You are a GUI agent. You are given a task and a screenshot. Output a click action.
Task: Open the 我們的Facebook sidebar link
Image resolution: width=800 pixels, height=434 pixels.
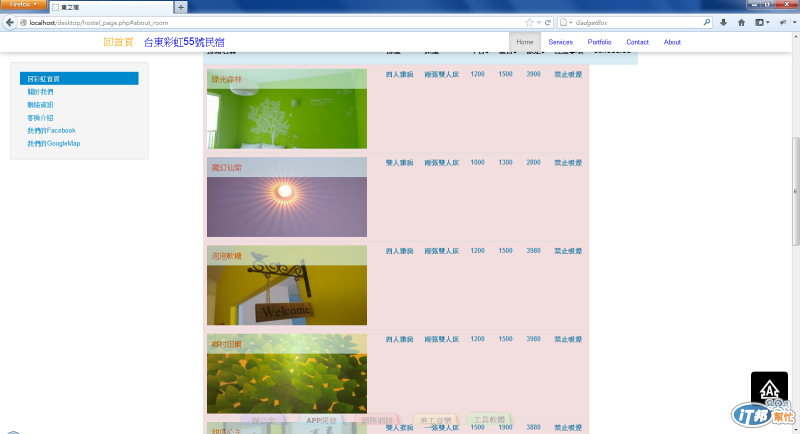52,131
